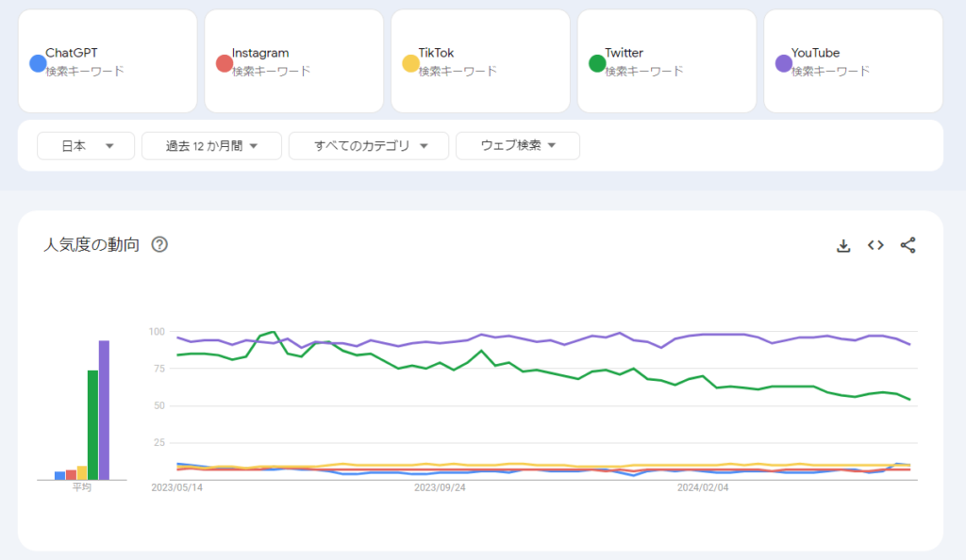Click the green Twitter color dot
Viewport: 966px width, 560px height.
[597, 63]
